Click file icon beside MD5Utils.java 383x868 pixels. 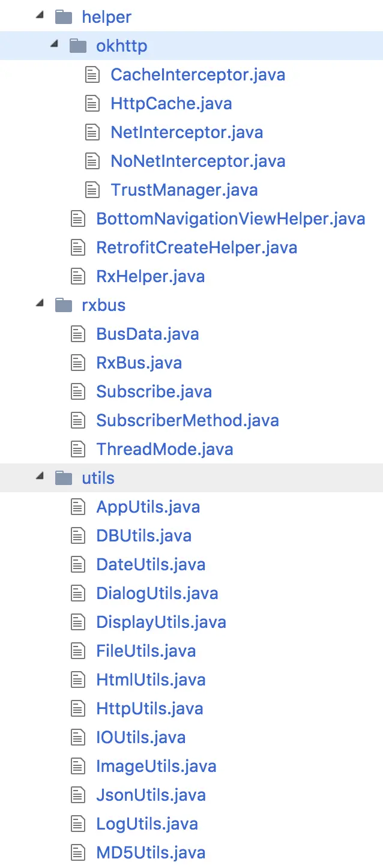click(77, 852)
